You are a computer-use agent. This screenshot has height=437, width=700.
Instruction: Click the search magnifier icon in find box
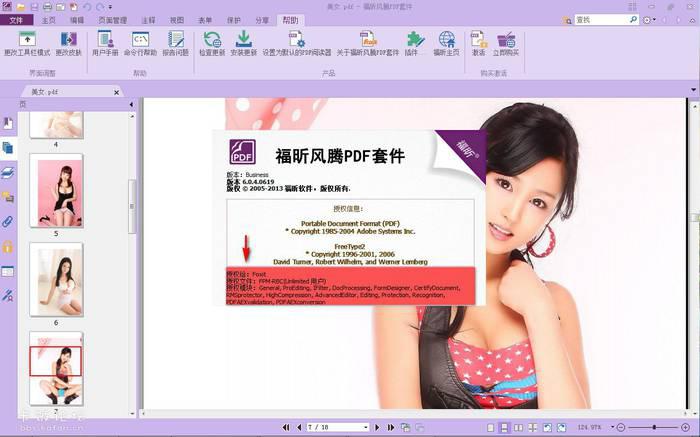click(x=633, y=20)
